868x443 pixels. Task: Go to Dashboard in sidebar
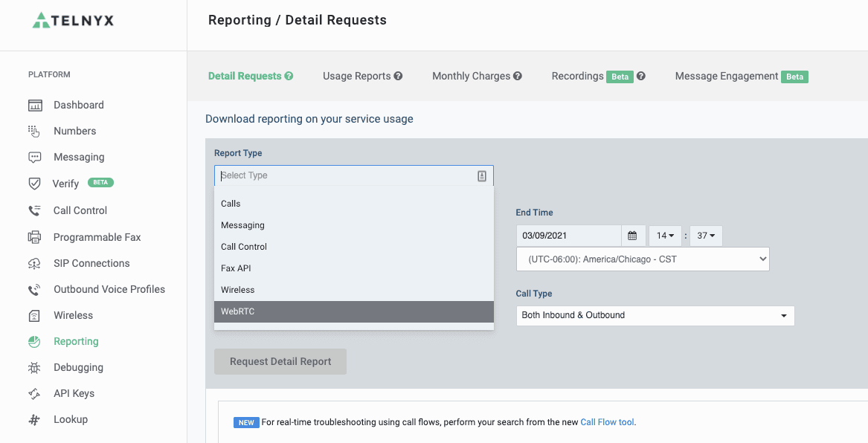tap(79, 105)
